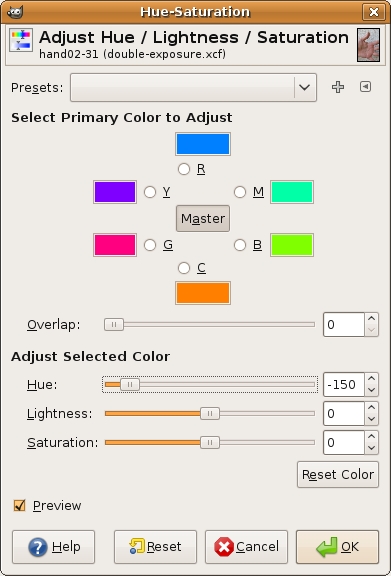This screenshot has width=391, height=576.
Task: Select the Y primary color radio button
Action: (x=150, y=192)
